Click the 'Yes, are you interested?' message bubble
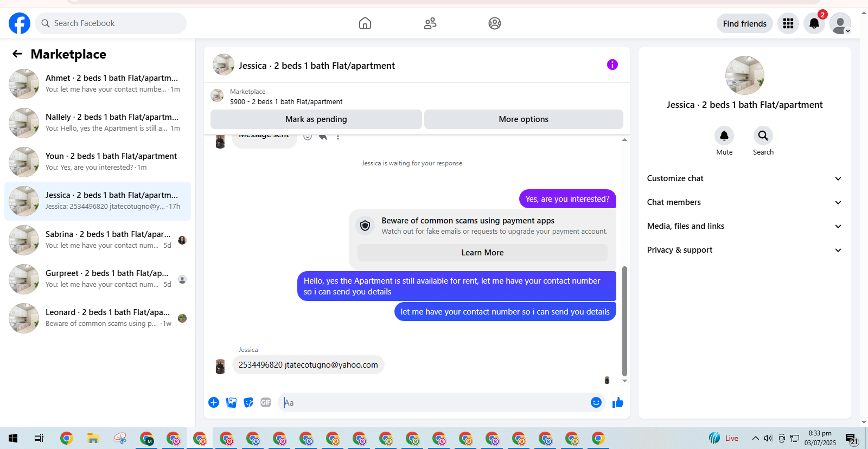Screen dimensions: 868x449 click(x=567, y=199)
